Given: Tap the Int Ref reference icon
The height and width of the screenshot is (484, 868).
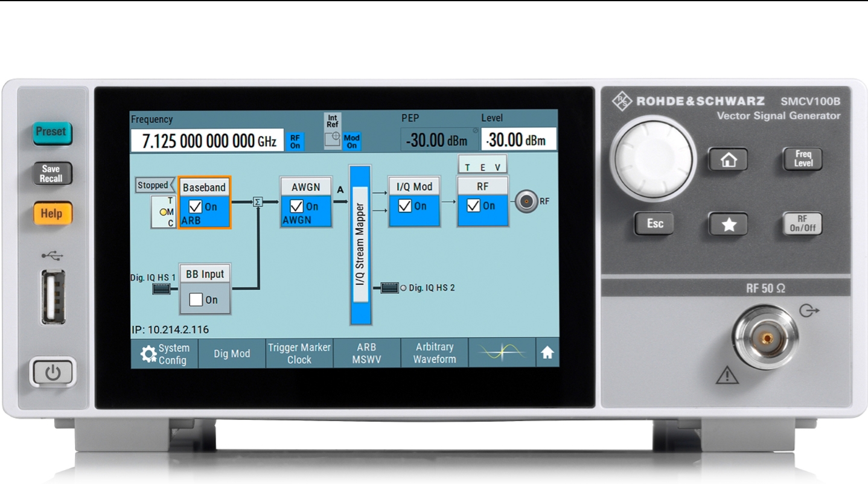Looking at the screenshot, I should 333,131.
